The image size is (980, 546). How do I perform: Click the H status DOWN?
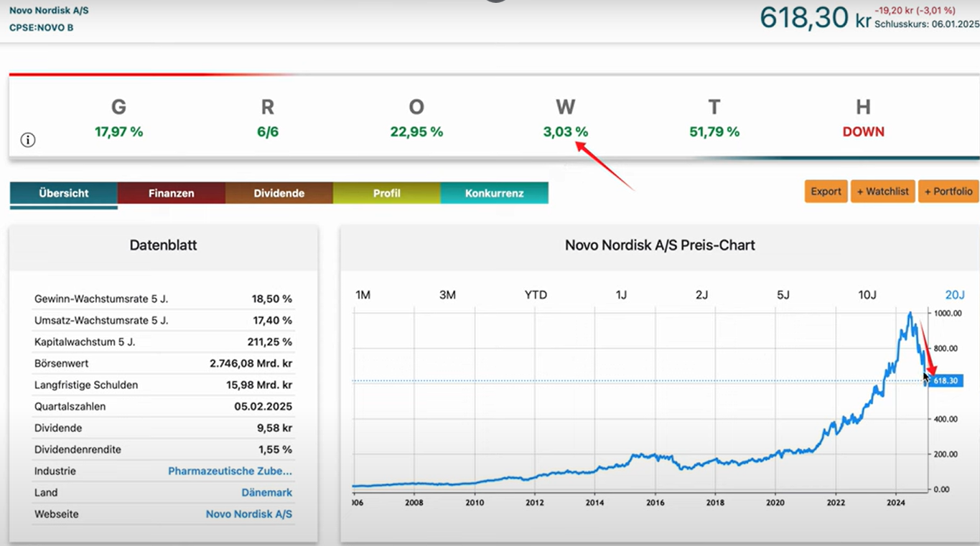pyautogui.click(x=863, y=132)
